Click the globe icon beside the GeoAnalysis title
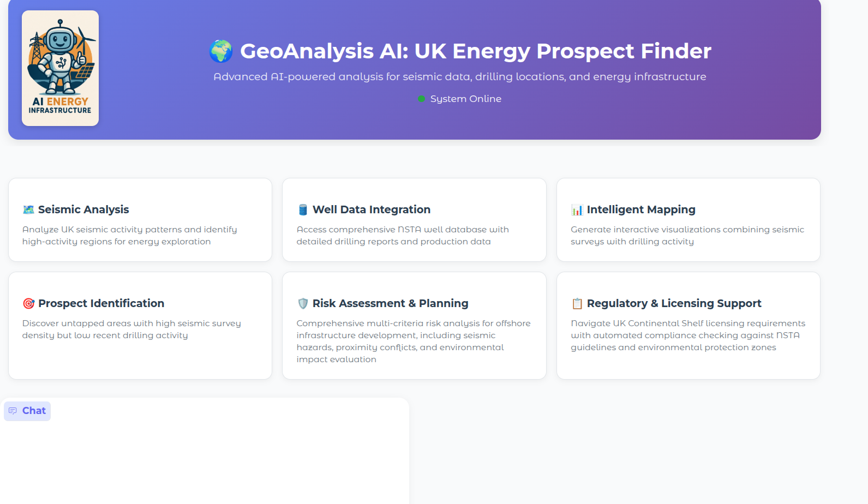The image size is (868, 504). 221,51
